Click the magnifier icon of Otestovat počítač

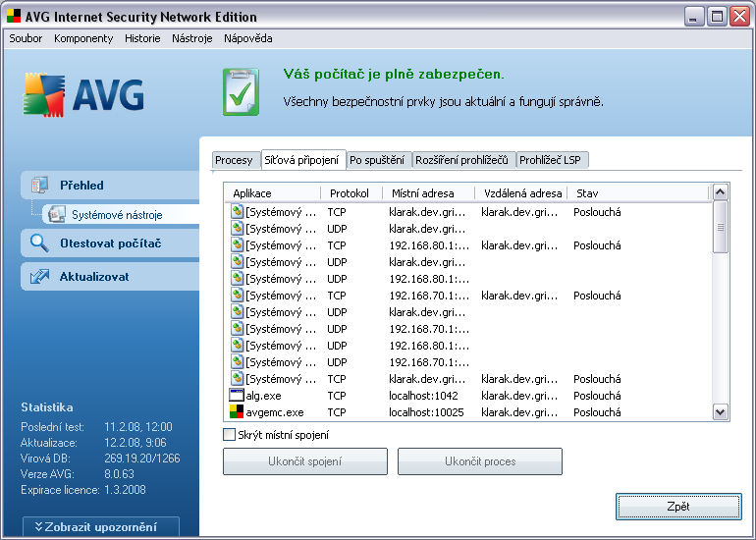39,243
